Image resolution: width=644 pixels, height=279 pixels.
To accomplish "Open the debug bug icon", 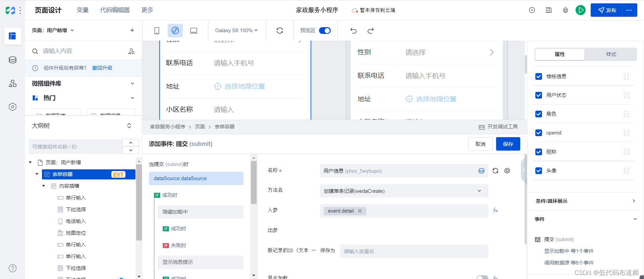I will tap(566, 10).
